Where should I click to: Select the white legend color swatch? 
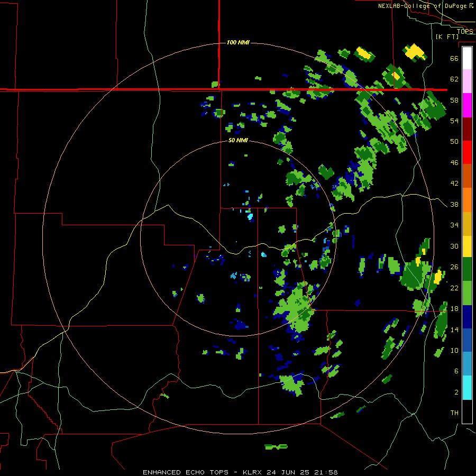click(x=467, y=58)
